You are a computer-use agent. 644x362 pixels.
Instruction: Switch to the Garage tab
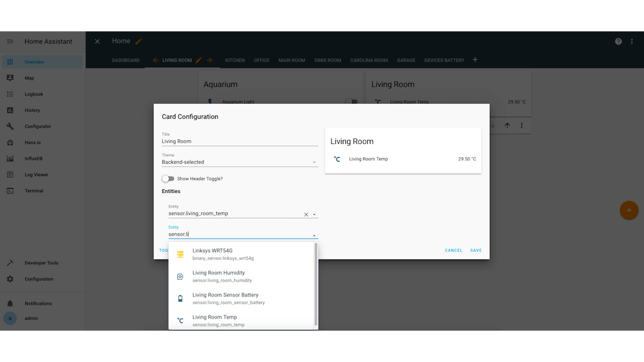pyautogui.click(x=406, y=60)
